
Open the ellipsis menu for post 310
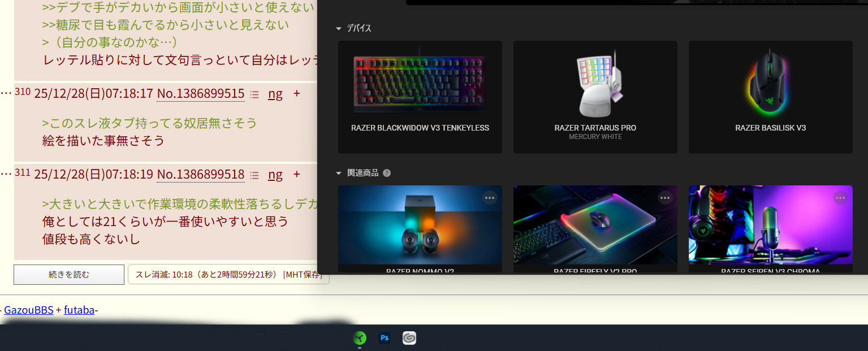(x=6, y=93)
